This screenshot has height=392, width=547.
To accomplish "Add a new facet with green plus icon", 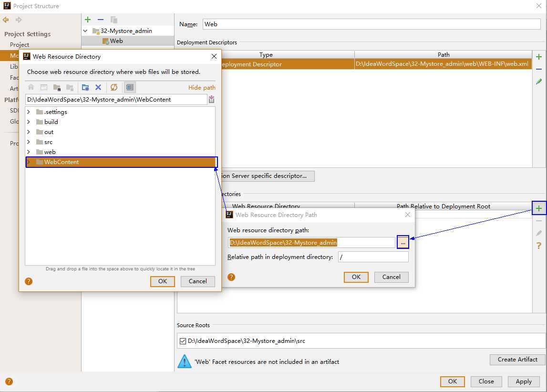I will [x=88, y=20].
